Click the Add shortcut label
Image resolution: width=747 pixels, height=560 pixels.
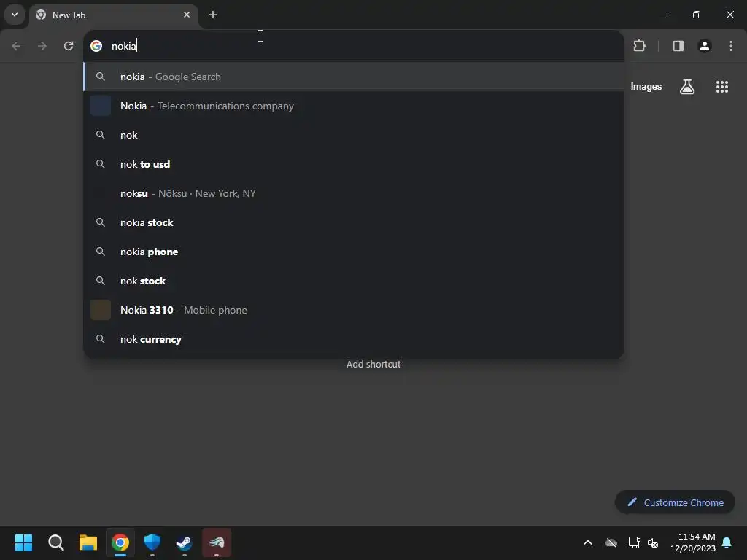373,365
